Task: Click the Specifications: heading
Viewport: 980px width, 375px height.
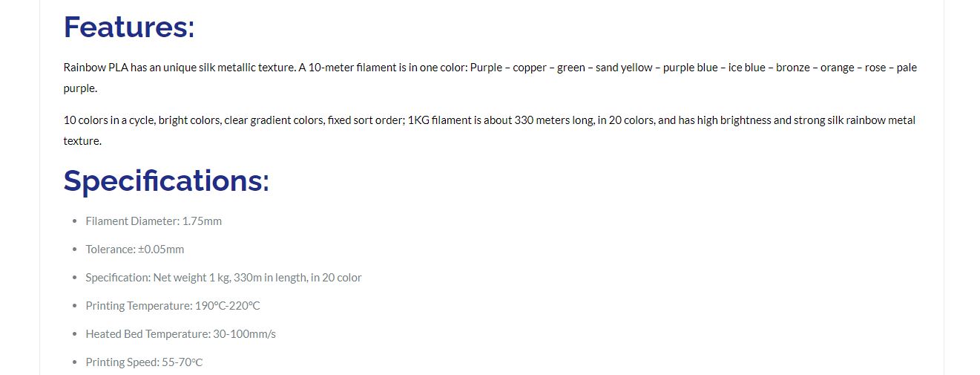Action: click(166, 180)
